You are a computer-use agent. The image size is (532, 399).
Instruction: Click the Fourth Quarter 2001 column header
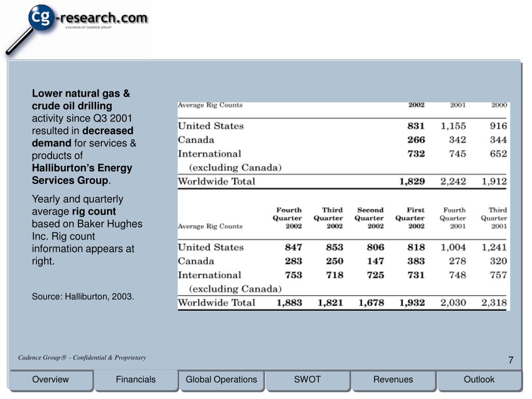tap(453, 218)
